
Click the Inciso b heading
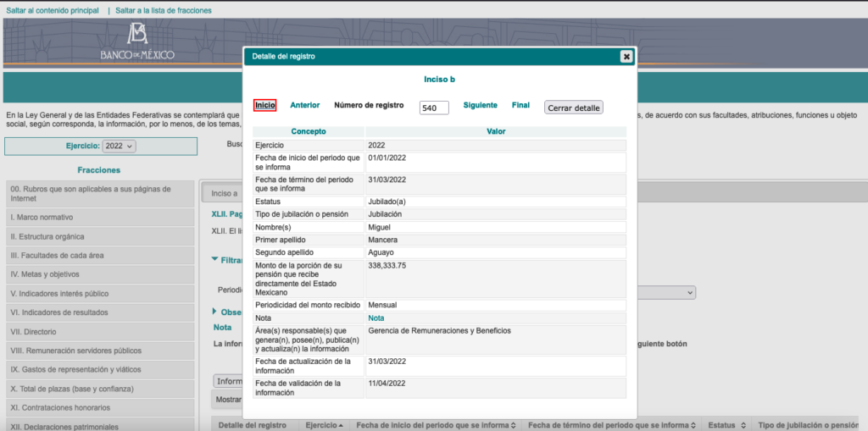(440, 80)
